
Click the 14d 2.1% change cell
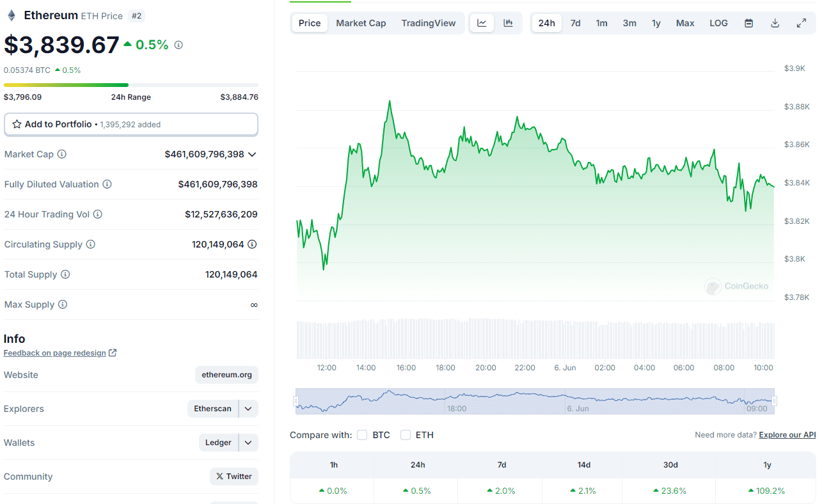coord(582,491)
